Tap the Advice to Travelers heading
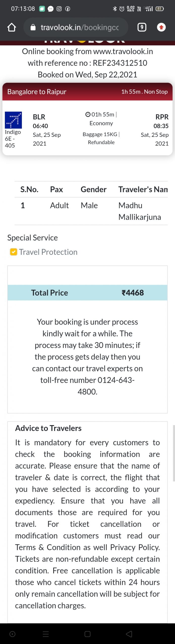Screen dimensions: 175x644 click(x=48, y=428)
